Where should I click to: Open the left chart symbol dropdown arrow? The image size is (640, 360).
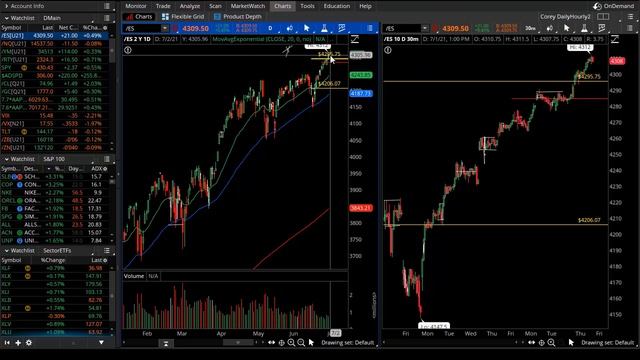[164, 28]
